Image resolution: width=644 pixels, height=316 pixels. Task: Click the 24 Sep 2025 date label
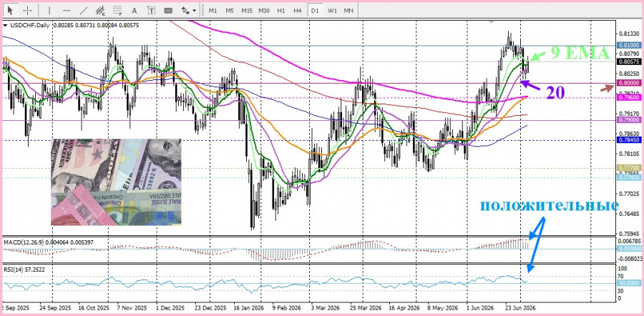pos(55,307)
